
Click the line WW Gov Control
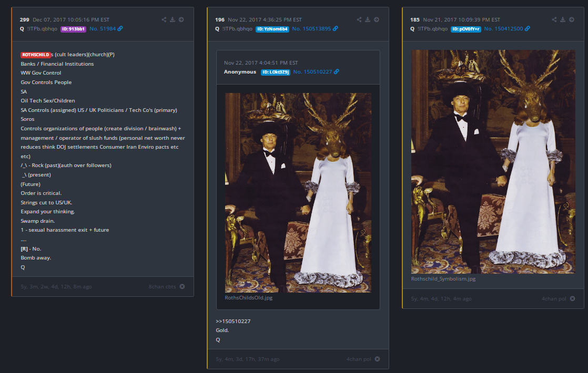[41, 72]
